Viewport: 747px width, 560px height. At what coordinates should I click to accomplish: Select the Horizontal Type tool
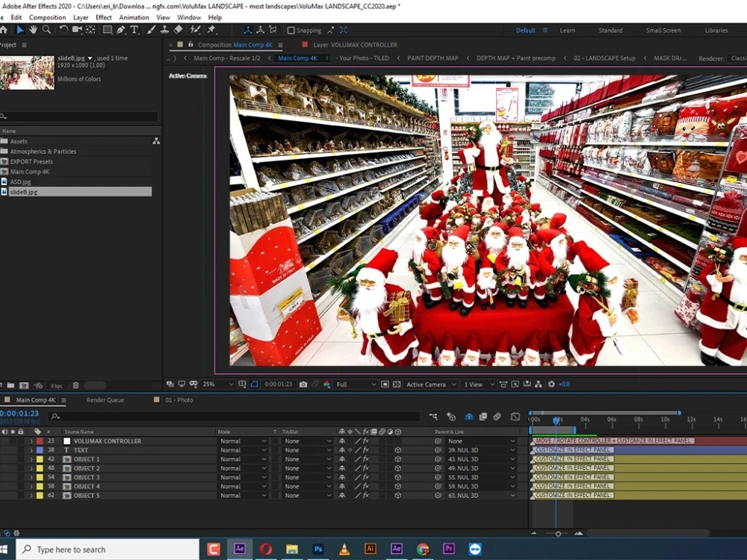coord(134,30)
